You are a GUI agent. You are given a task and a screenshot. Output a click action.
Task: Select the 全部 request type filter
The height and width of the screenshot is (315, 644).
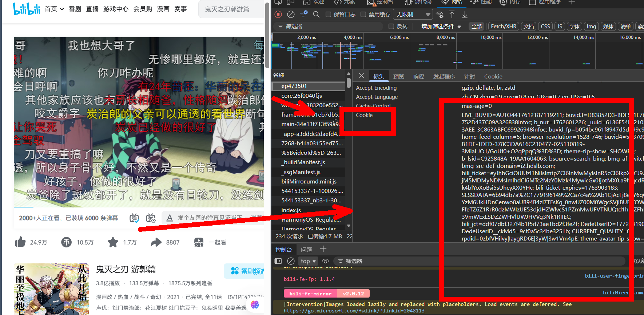pyautogui.click(x=476, y=27)
